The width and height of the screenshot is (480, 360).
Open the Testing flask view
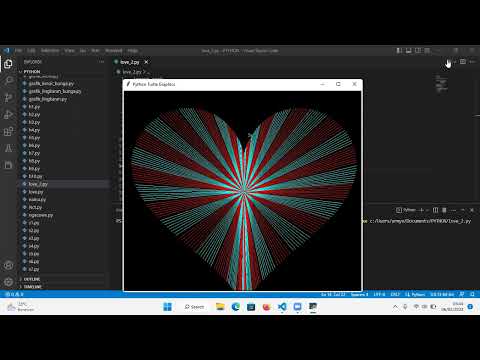pos(8,148)
